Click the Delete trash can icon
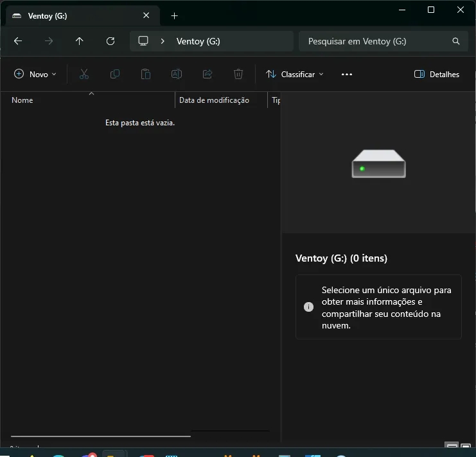The width and height of the screenshot is (476, 457). 238,75
